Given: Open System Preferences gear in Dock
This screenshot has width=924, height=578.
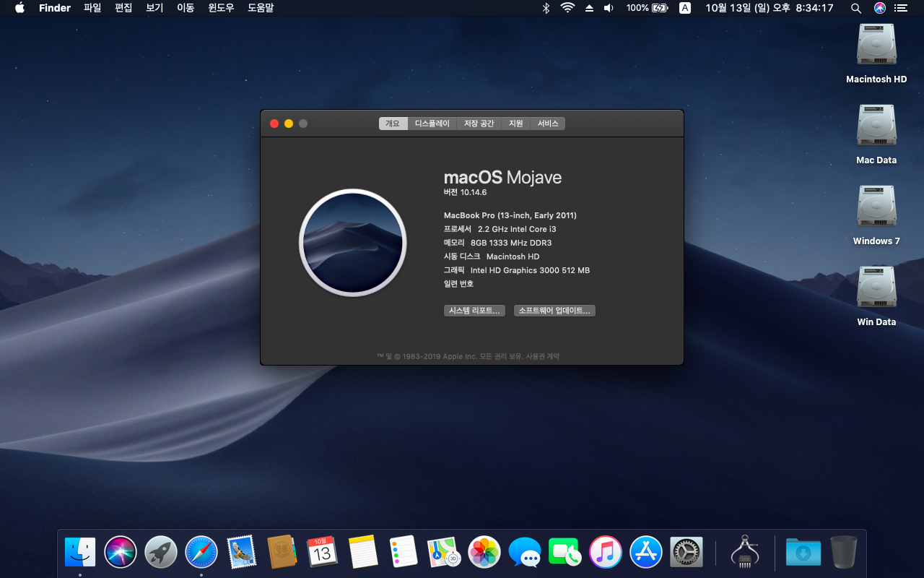Looking at the screenshot, I should [687, 553].
